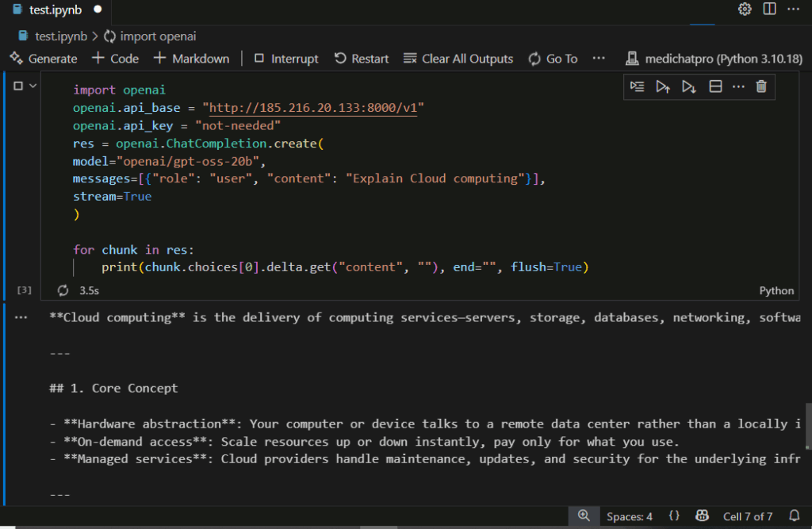Stop the running cell execution
The height and width of the screenshot is (529, 812).
point(18,86)
